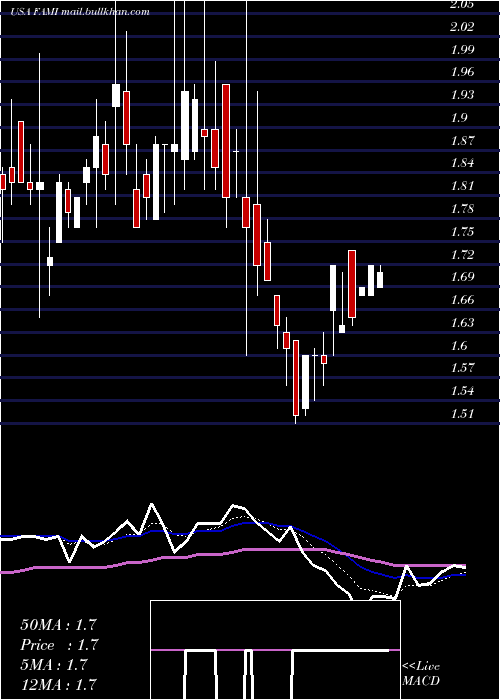Click the 1.78 price axis label

pos(461,209)
